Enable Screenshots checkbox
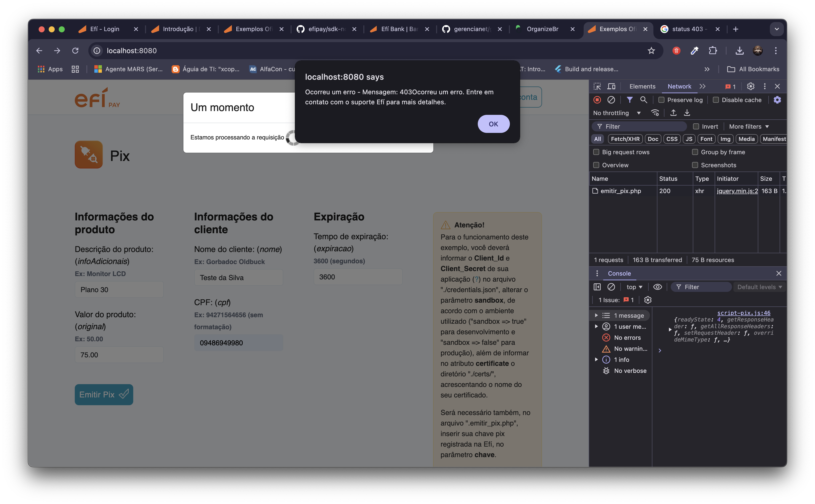 coord(695,165)
